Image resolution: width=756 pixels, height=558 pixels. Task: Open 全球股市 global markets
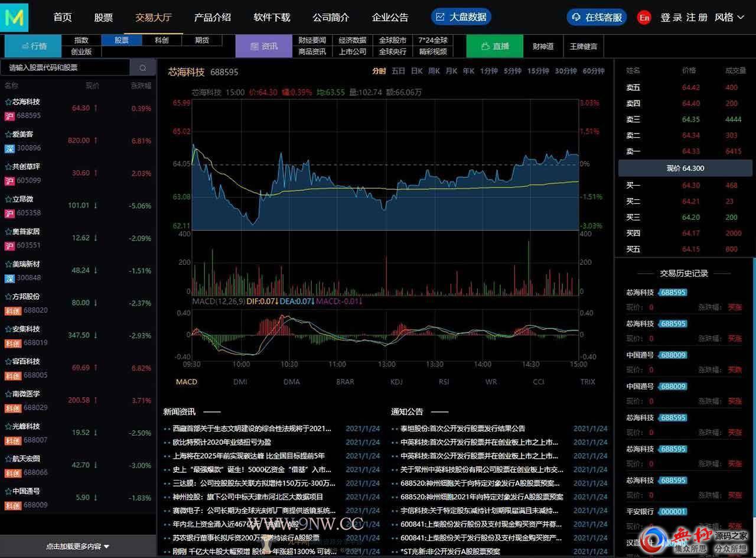click(392, 40)
